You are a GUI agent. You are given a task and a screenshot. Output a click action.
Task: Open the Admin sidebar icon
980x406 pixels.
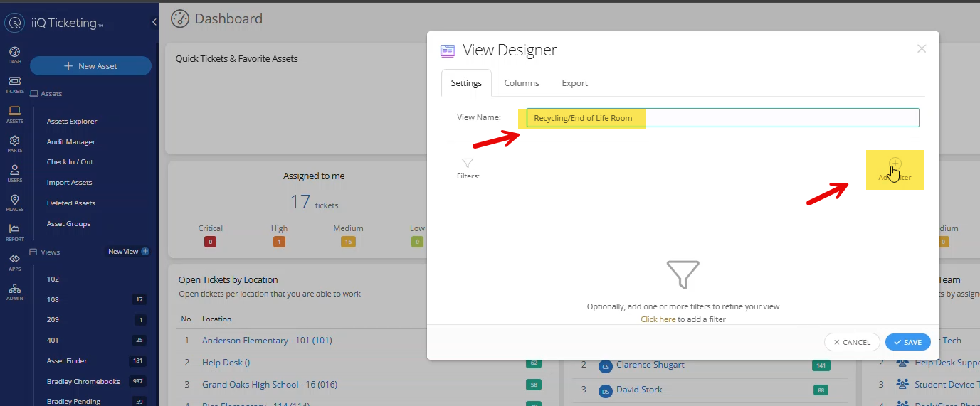coord(14,291)
